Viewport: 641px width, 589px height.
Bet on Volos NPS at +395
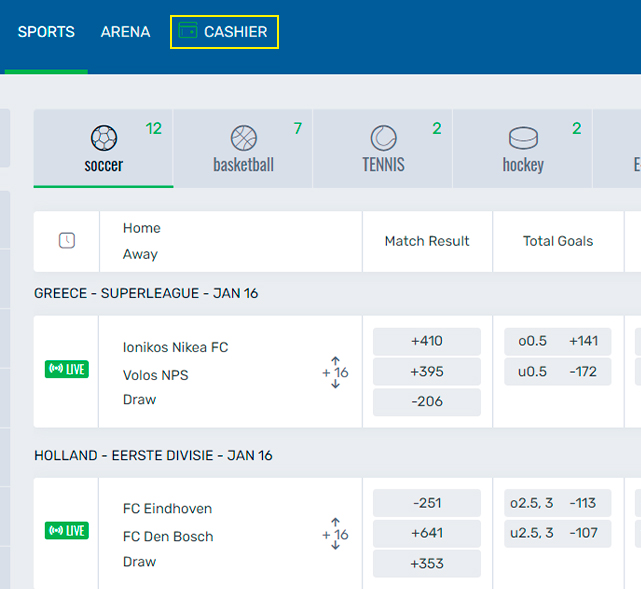point(427,372)
